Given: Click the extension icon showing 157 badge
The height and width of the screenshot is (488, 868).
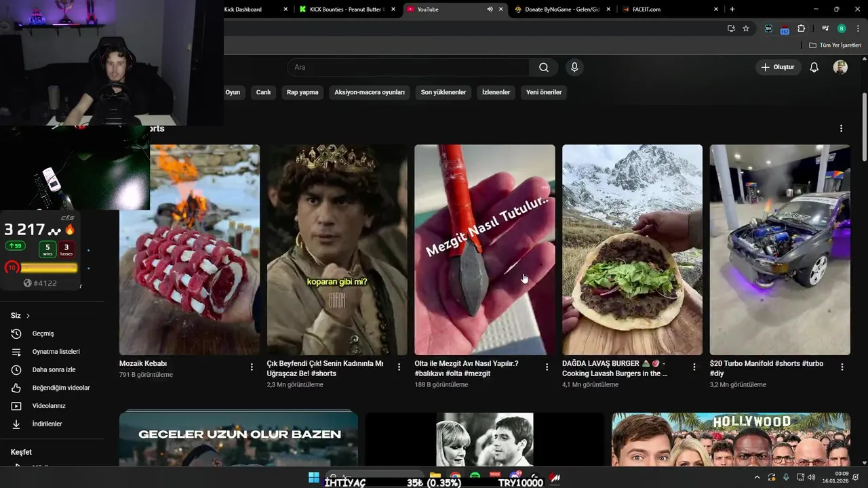Looking at the screenshot, I should pos(785,29).
